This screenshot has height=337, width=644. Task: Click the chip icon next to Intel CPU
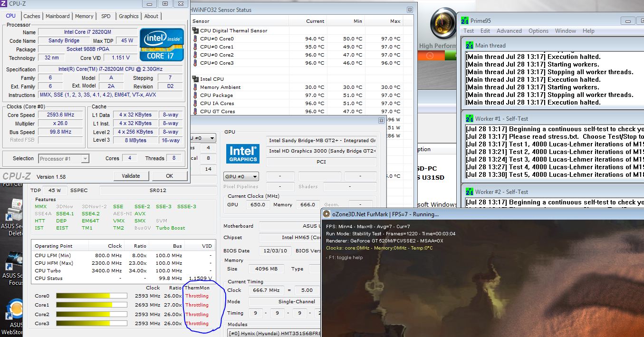[x=195, y=79]
